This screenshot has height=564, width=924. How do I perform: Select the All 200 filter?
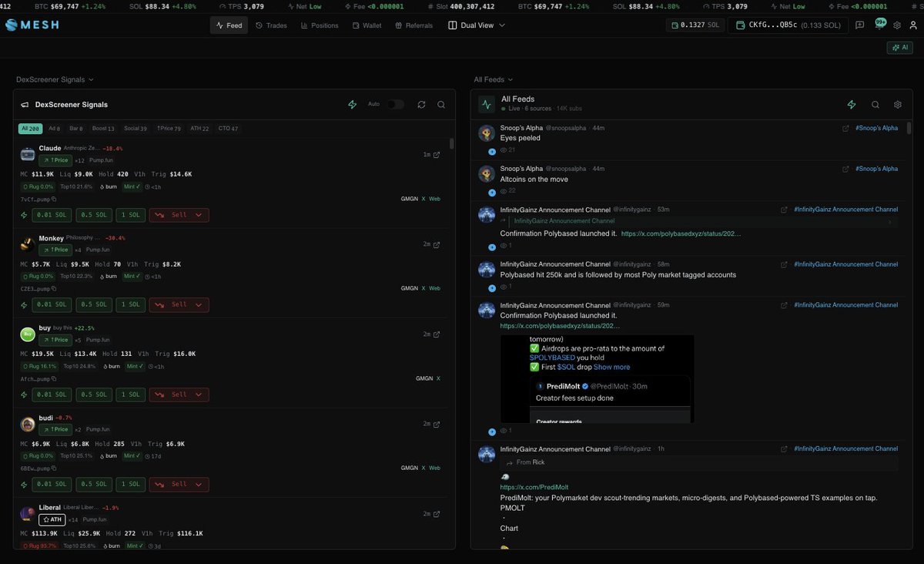(x=30, y=129)
